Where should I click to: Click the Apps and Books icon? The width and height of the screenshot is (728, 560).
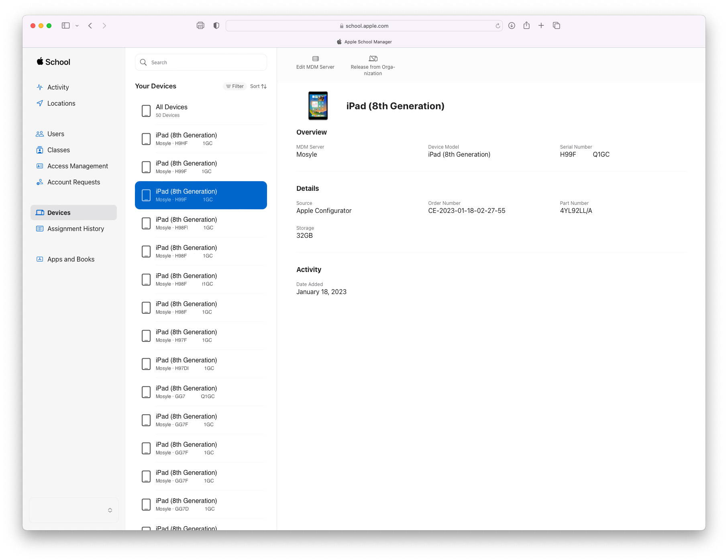[x=40, y=259]
